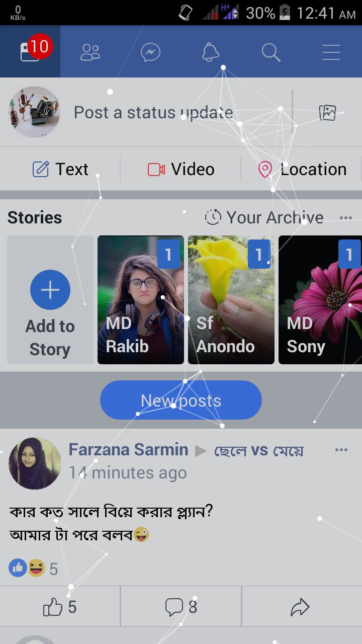The width and height of the screenshot is (362, 644).
Task: Choose the Location post option
Action: 303,170
